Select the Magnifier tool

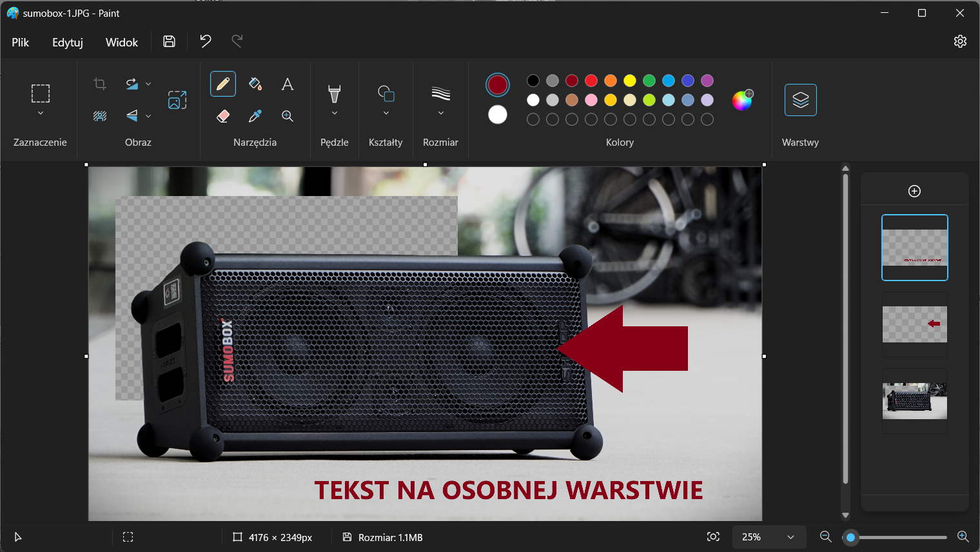[288, 116]
